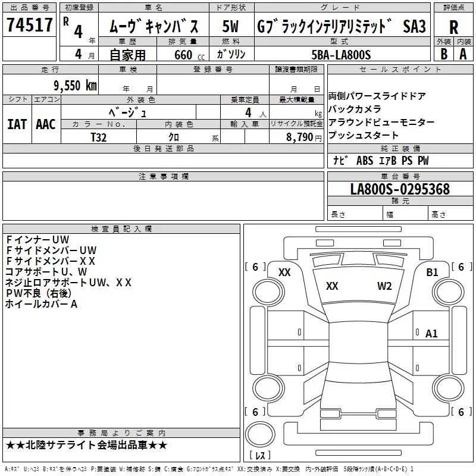The image size is (476, 476).
Task: Click inspector note コアサポートU、W
Action: 46,272
